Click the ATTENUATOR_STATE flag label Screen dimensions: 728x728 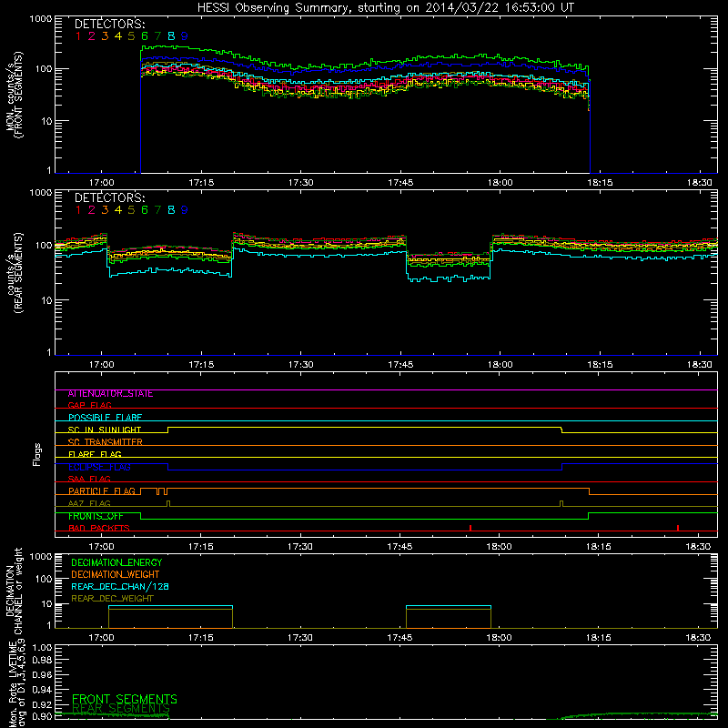point(110,394)
